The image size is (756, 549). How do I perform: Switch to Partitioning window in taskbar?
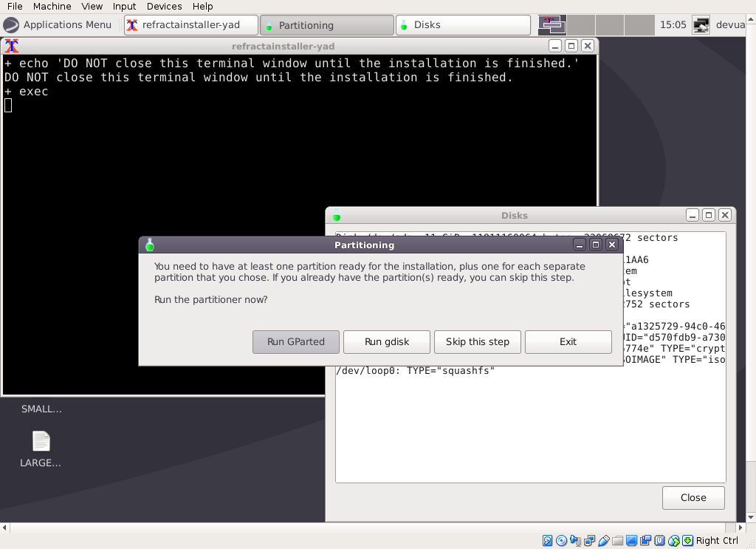pos(327,25)
